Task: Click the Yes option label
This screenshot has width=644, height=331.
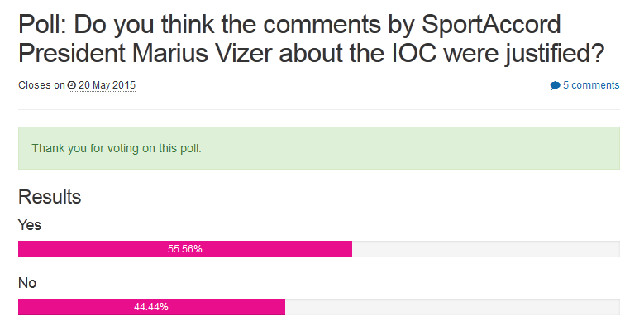Action: point(30,224)
